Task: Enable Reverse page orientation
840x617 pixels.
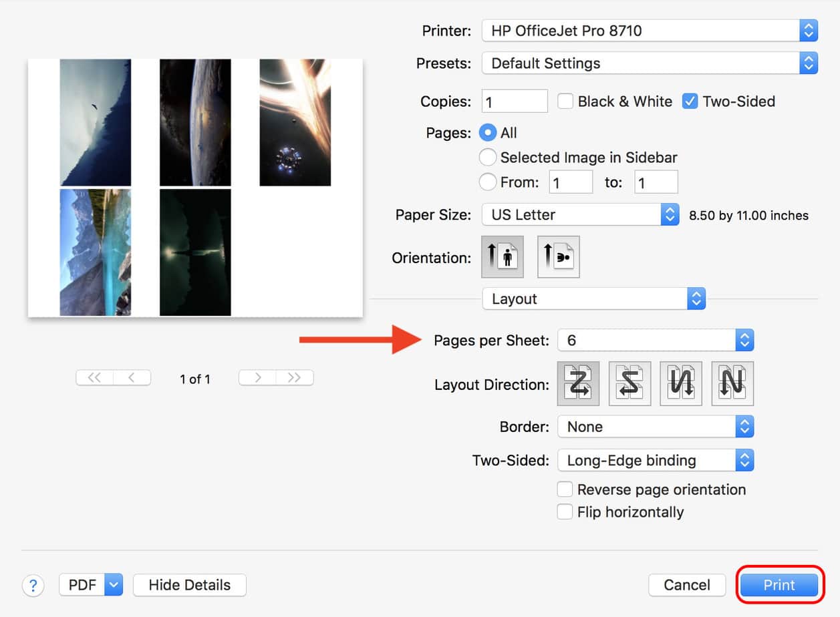Action: coord(565,489)
